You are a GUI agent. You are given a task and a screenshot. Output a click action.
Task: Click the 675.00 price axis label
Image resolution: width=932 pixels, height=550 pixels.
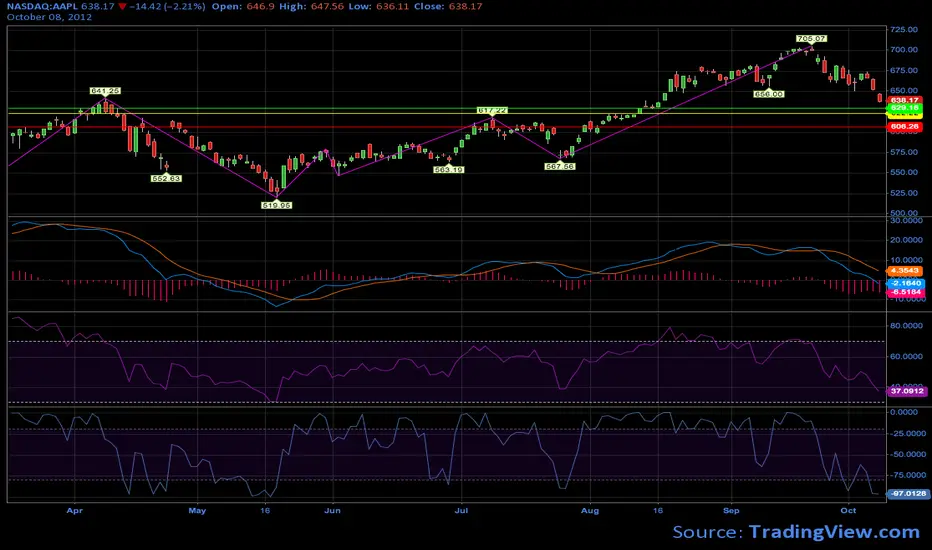tap(903, 70)
